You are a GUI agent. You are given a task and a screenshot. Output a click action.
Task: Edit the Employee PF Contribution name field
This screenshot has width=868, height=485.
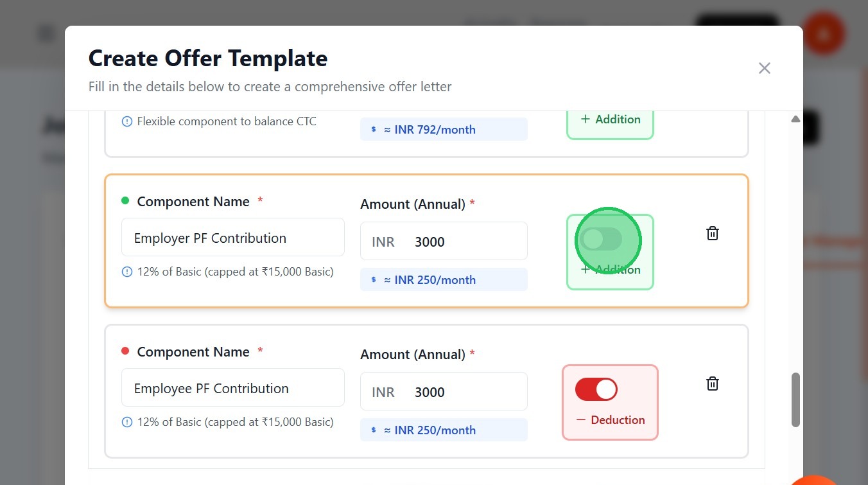click(x=232, y=389)
